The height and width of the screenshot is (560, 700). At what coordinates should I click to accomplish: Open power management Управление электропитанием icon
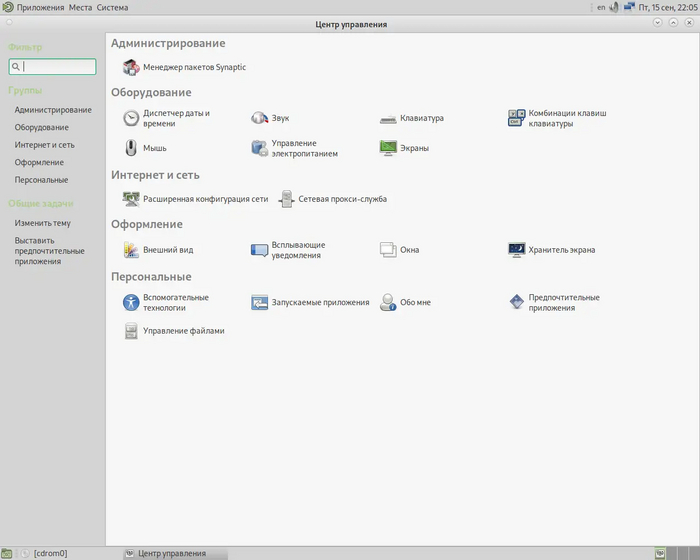pos(259,148)
